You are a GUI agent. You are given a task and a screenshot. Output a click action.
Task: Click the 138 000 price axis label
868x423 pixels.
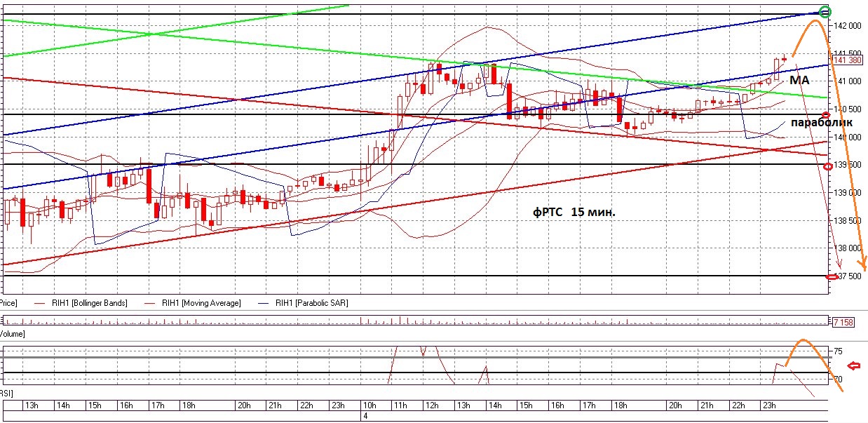tap(847, 248)
